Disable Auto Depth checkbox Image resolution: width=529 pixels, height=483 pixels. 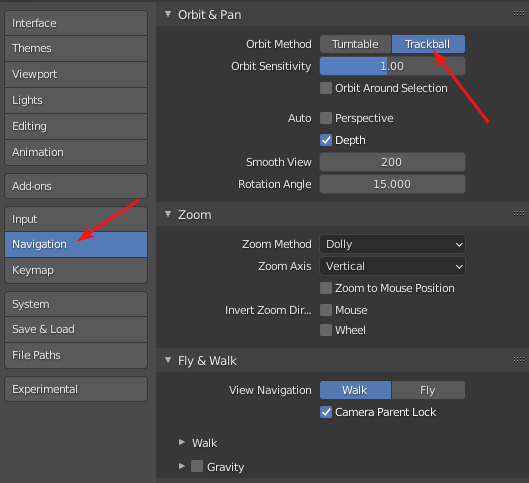click(x=326, y=140)
